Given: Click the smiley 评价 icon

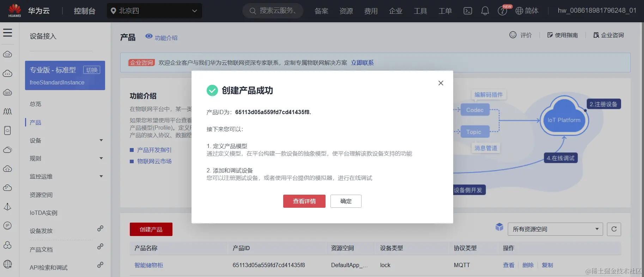Looking at the screenshot, I should [513, 35].
